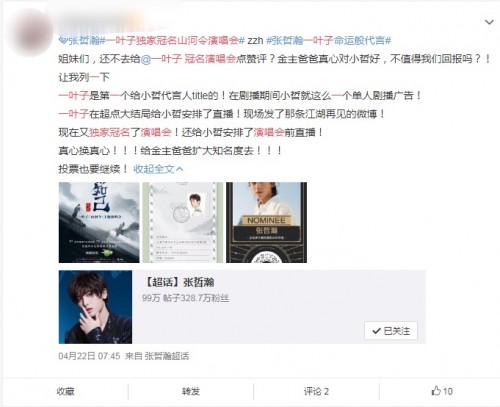Open source link 张哲瀚超话

coord(167,356)
